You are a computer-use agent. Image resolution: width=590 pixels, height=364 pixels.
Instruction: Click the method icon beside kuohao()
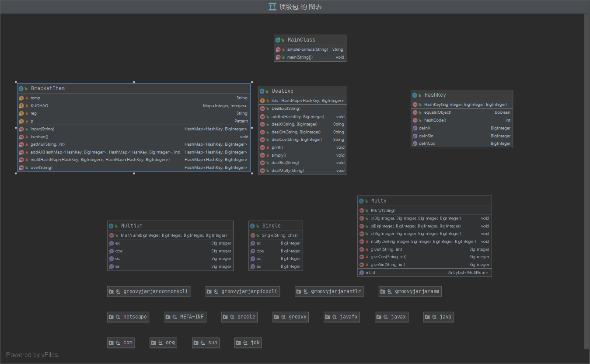pyautogui.click(x=21, y=137)
